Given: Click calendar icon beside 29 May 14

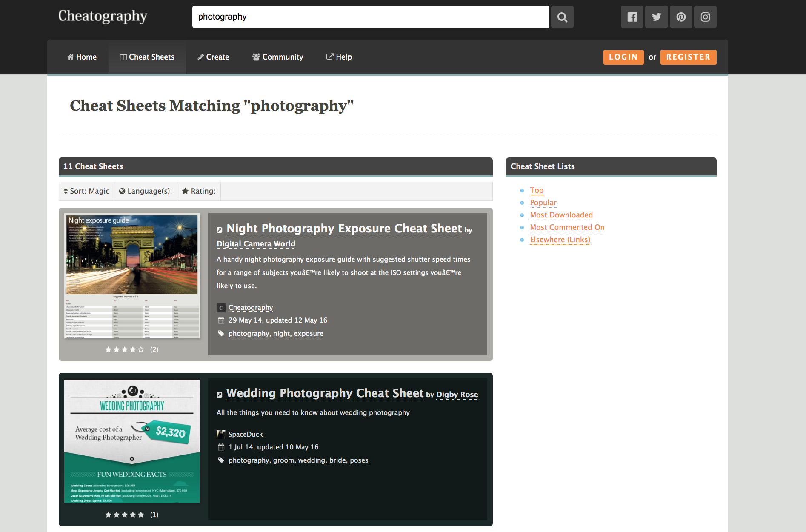Looking at the screenshot, I should coord(221,320).
